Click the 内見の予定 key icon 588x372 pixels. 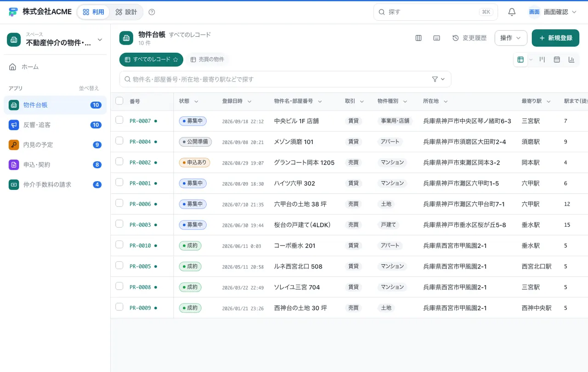pyautogui.click(x=14, y=144)
